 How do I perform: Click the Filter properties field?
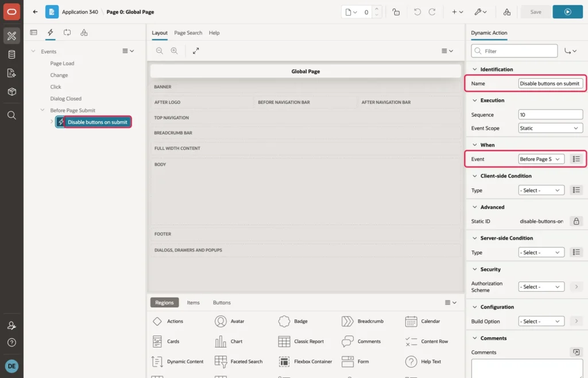click(x=514, y=51)
